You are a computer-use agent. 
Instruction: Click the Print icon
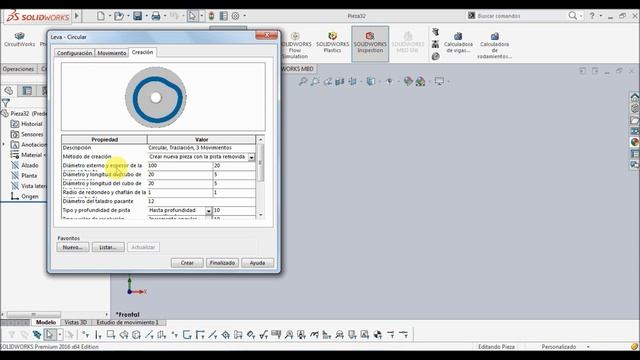tap(156, 16)
